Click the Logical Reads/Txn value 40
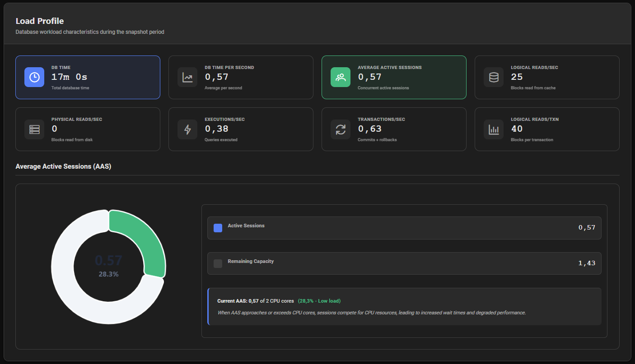 pyautogui.click(x=517, y=129)
